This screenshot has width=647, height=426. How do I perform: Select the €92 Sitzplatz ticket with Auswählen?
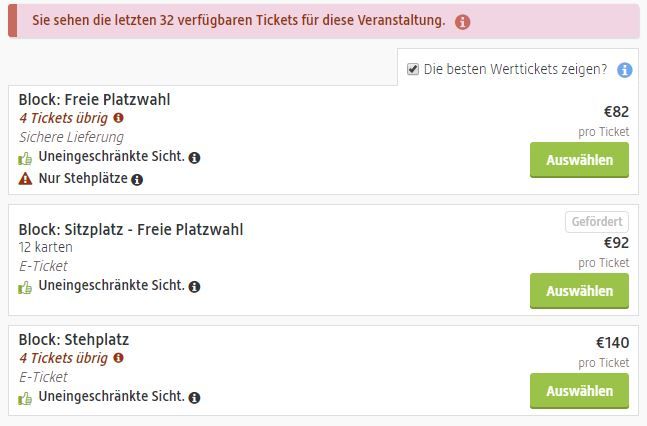[579, 291]
